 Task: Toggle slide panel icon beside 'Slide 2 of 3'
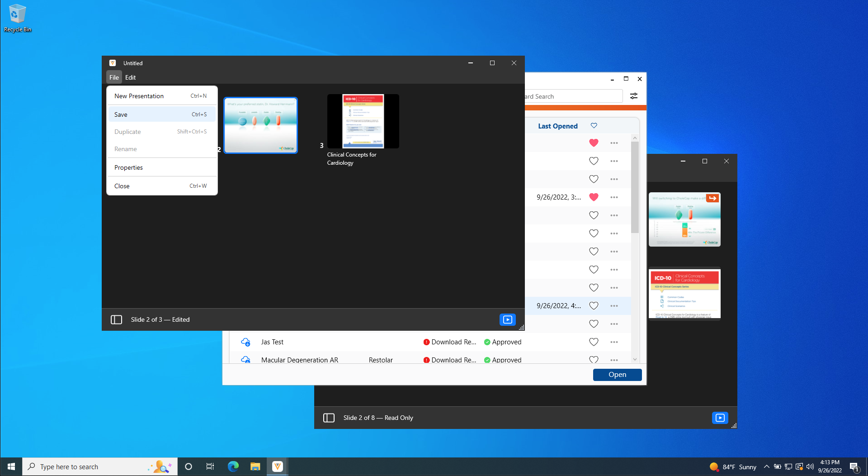pyautogui.click(x=116, y=319)
